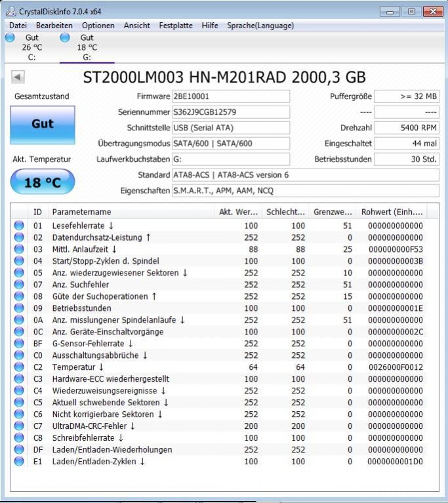Open the Festplatte menu
Image resolution: width=448 pixels, height=503 pixels.
tap(176, 26)
